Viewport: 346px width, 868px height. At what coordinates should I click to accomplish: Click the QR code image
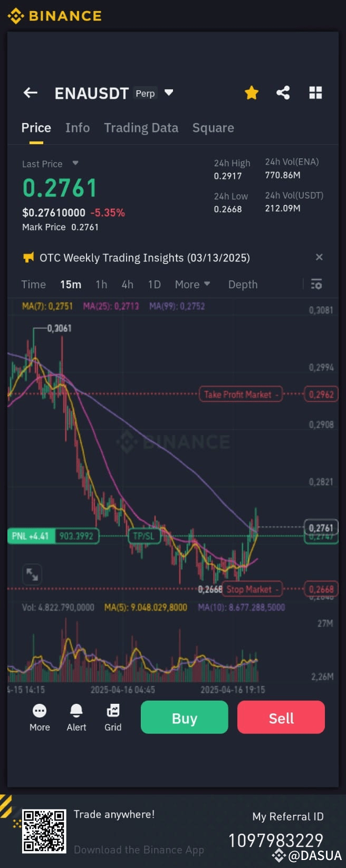[44, 831]
